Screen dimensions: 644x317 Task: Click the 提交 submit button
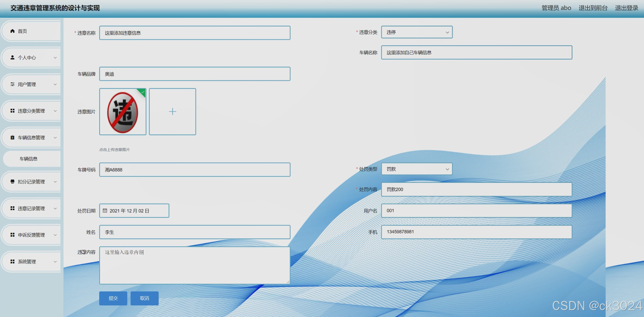click(x=113, y=298)
